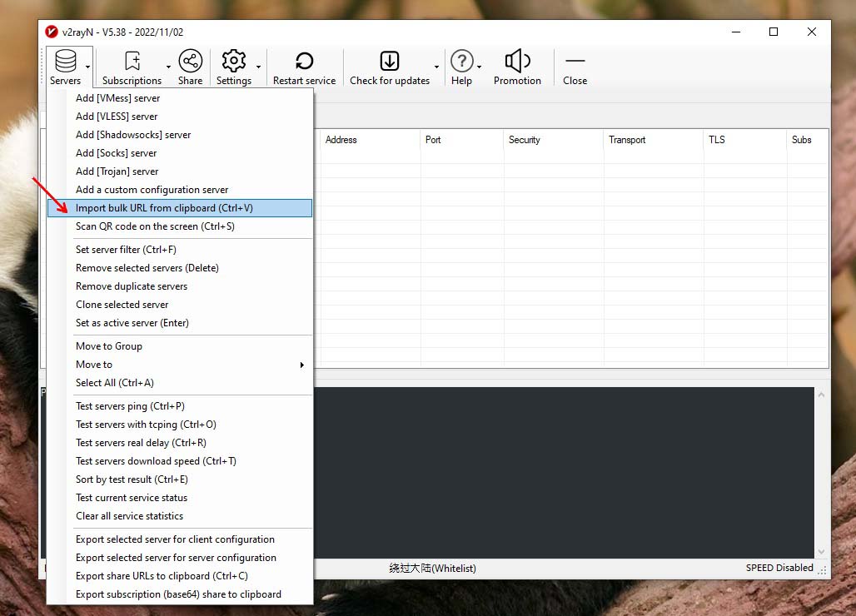The image size is (856, 616).
Task: Click the Close dash icon in toolbar
Action: point(575,62)
